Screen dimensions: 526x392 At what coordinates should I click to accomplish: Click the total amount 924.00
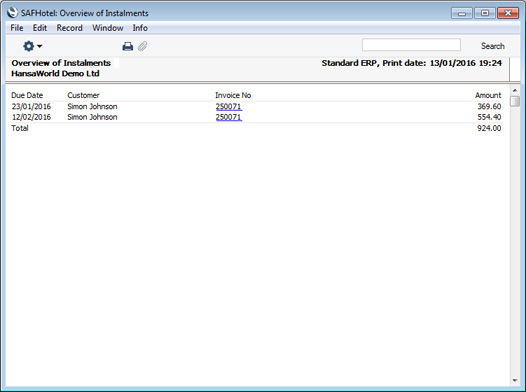(x=489, y=128)
